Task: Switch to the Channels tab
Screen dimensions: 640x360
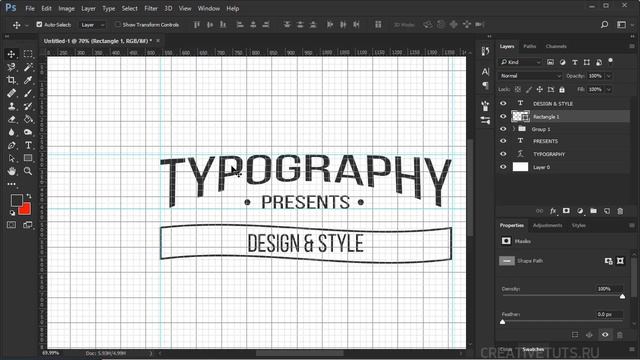Action: pos(556,46)
